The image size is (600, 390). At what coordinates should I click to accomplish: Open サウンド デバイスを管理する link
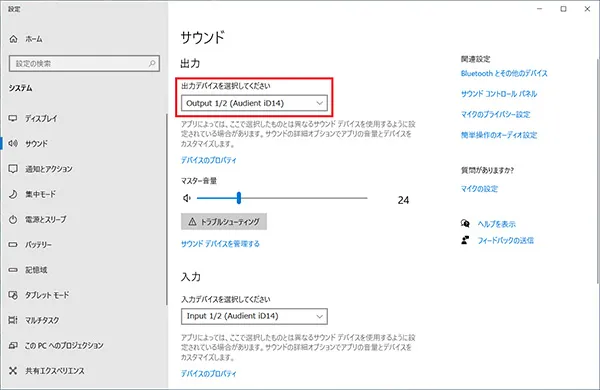click(x=220, y=244)
